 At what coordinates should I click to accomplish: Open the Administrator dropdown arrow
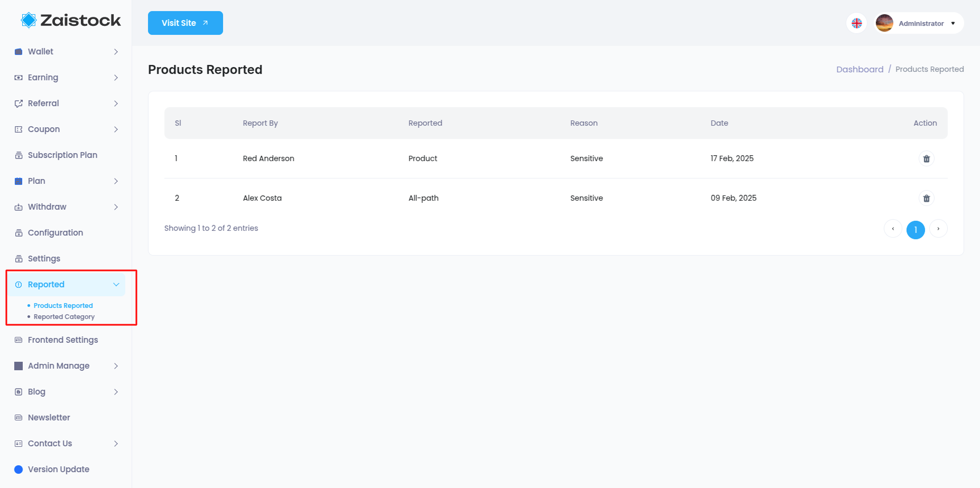[953, 23]
